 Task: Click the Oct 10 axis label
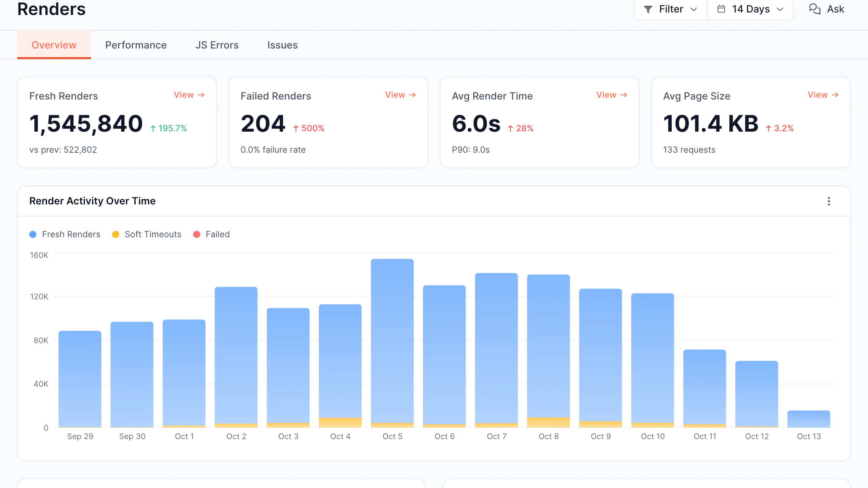[x=653, y=436]
